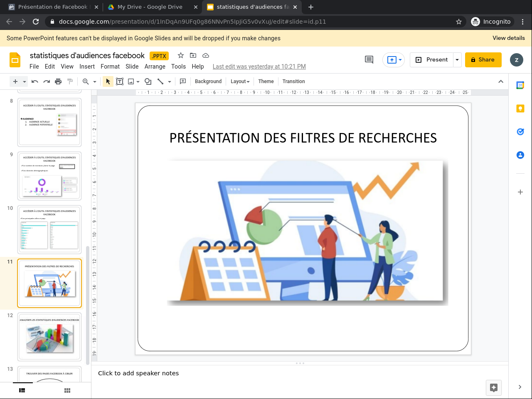Star the presentation title
This screenshot has width=532, height=399.
coord(181,55)
